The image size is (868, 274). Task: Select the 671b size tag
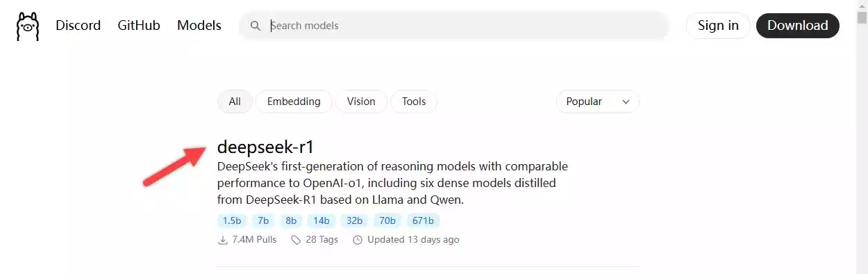point(423,220)
